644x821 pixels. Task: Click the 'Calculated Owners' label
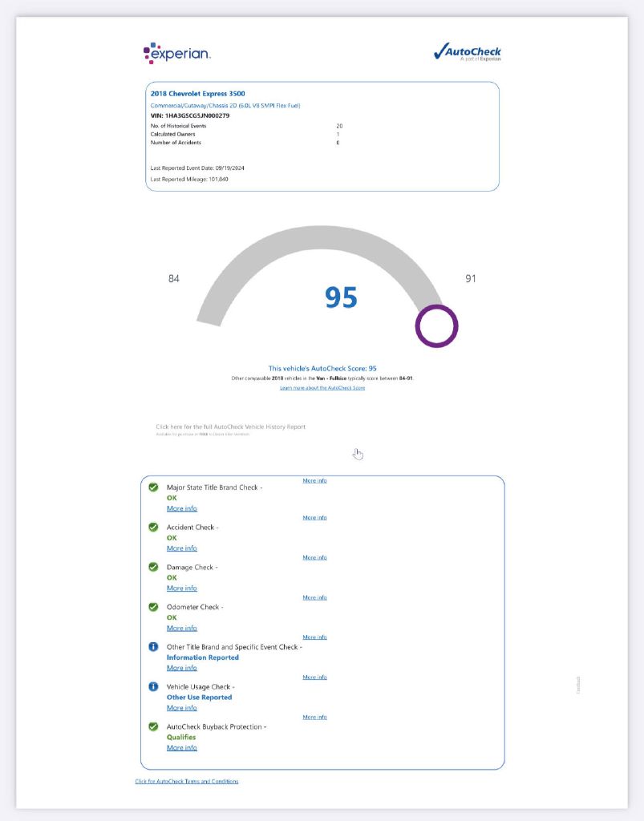pyautogui.click(x=172, y=134)
